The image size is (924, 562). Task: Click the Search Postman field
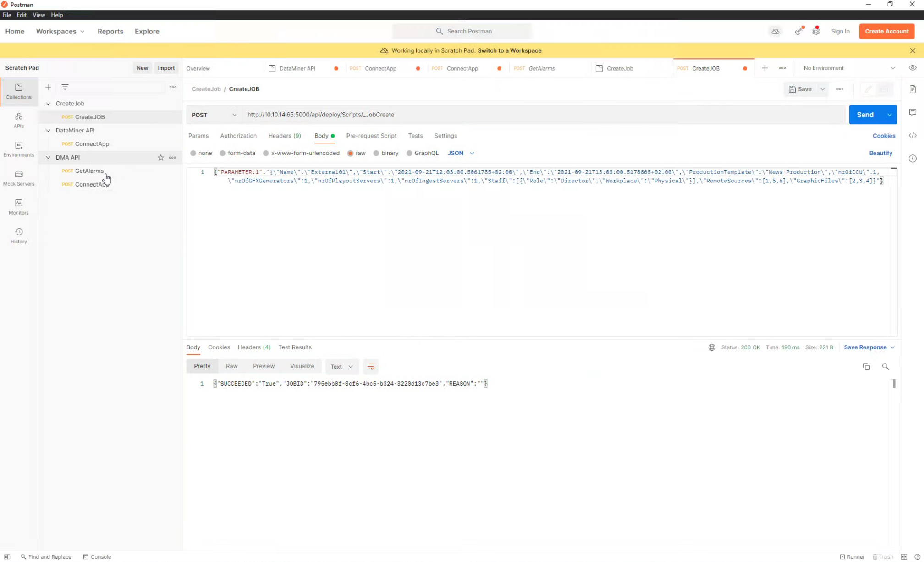pos(462,31)
